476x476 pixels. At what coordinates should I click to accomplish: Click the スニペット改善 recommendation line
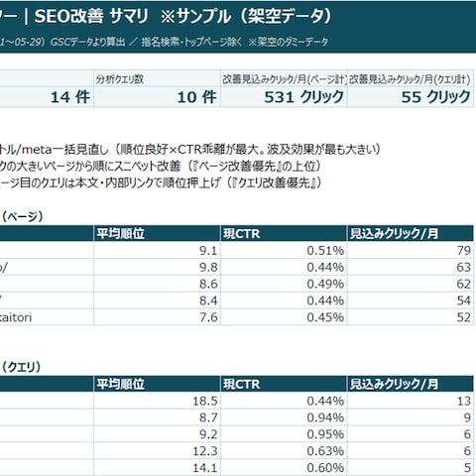[x=161, y=166]
